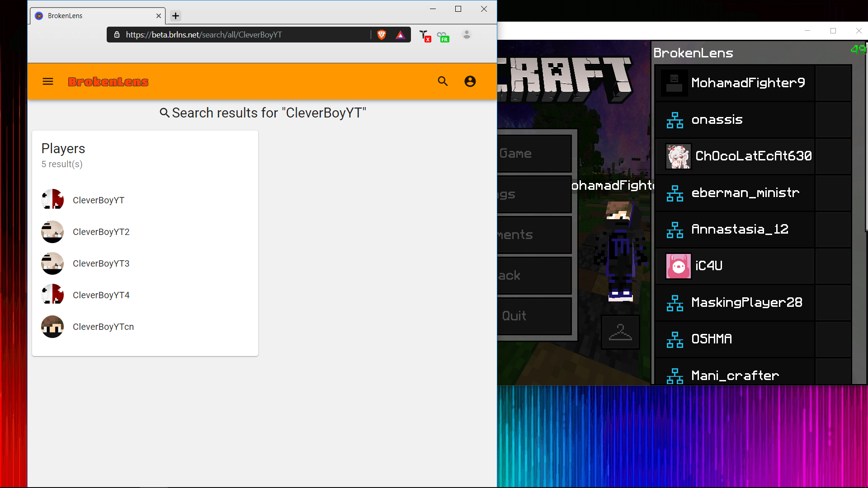Image resolution: width=868 pixels, height=488 pixels.
Task: Click the Brave Shields lion icon
Action: point(382,35)
